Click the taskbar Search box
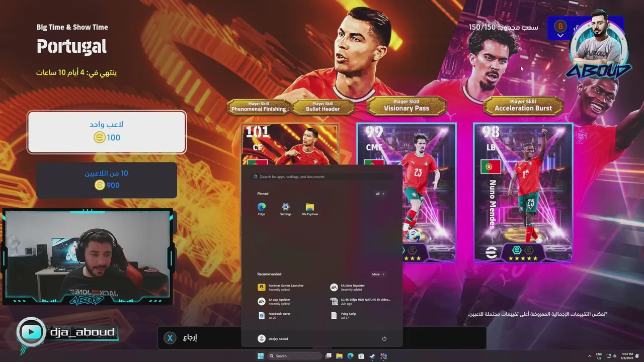644x362 pixels. point(294,356)
